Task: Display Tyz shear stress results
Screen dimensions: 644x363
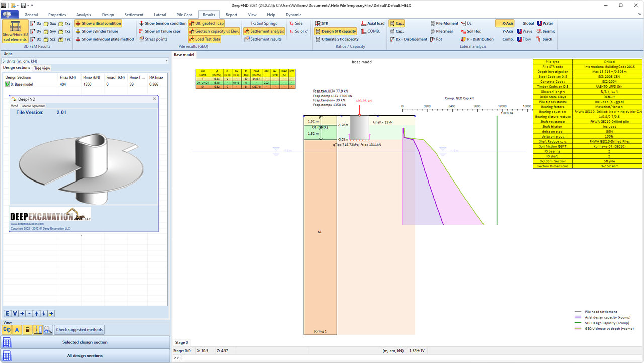Action: (65, 39)
